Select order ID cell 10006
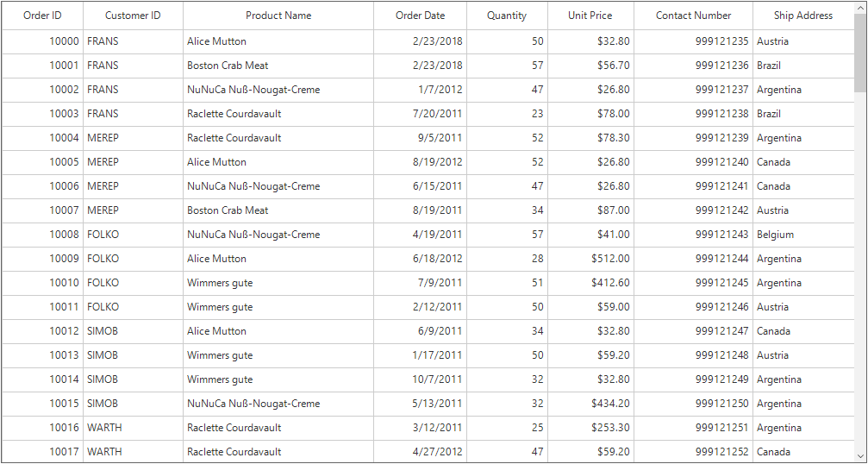The height and width of the screenshot is (464, 868). [42, 186]
